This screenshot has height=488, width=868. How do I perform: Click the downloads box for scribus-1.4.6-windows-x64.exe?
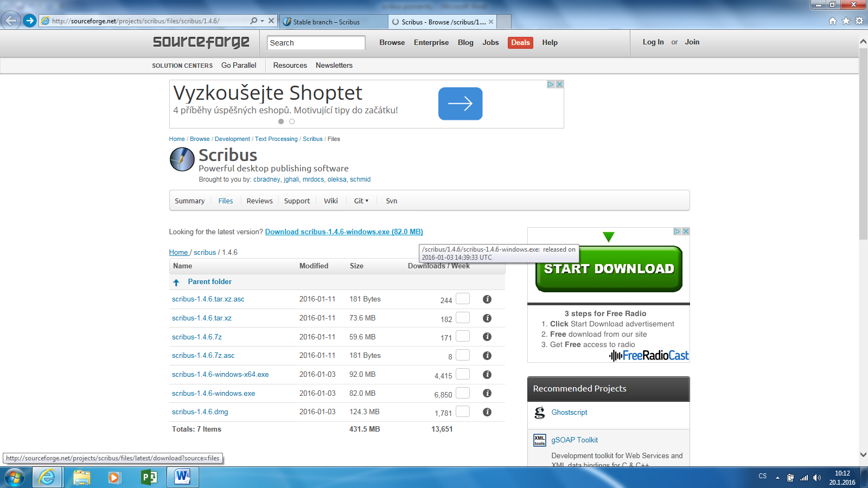tap(463, 374)
